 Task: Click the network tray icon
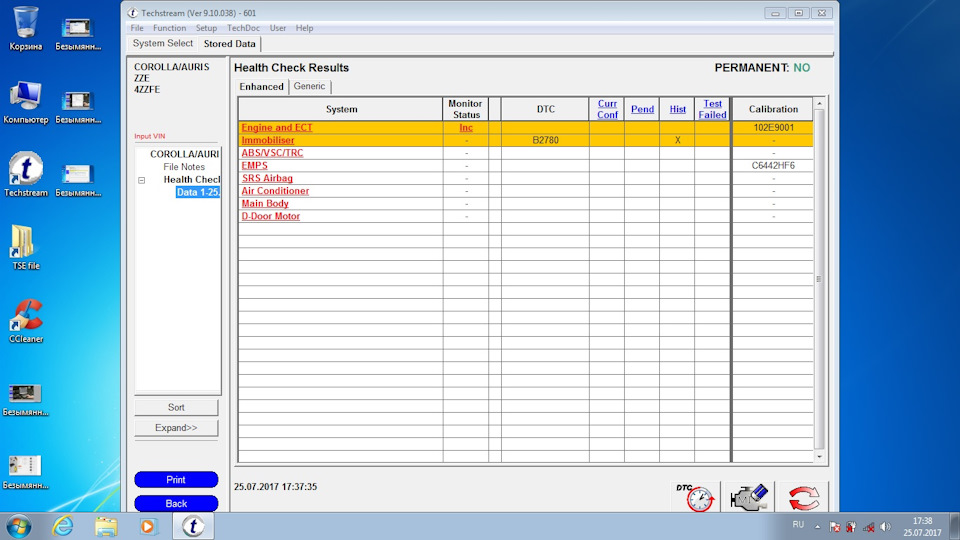pos(868,527)
